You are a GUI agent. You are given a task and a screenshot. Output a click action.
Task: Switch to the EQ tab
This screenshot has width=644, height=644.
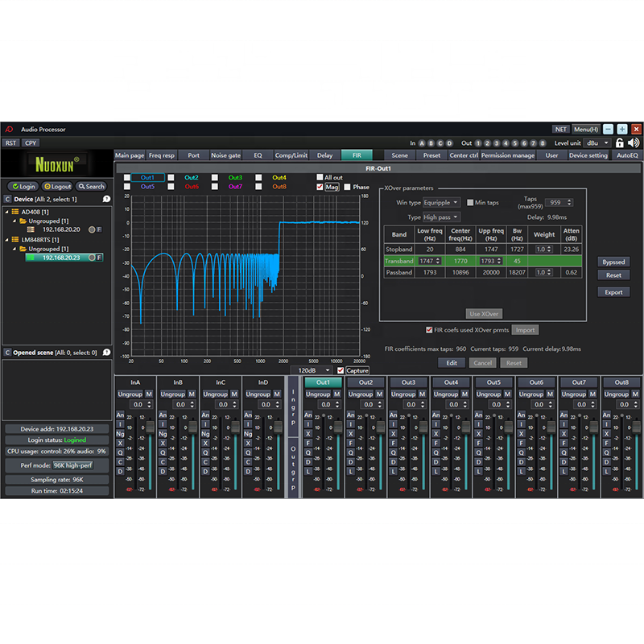point(258,155)
